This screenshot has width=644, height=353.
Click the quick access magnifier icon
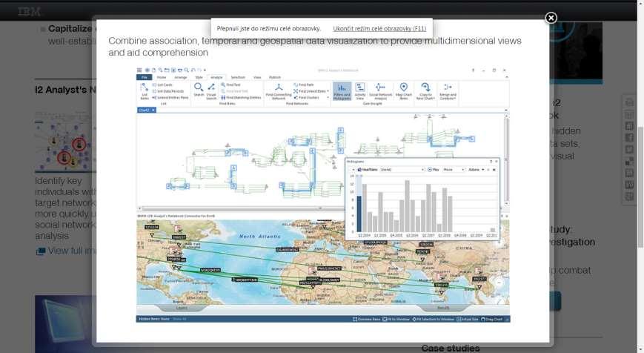[187, 70]
